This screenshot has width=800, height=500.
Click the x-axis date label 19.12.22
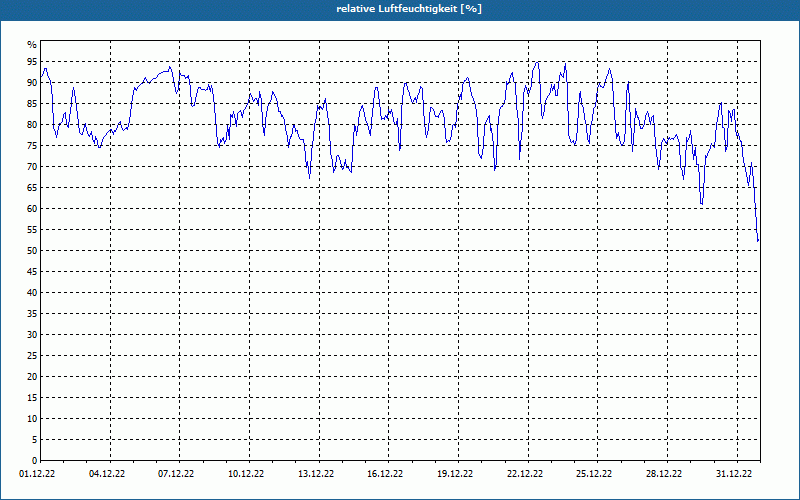[x=455, y=474]
